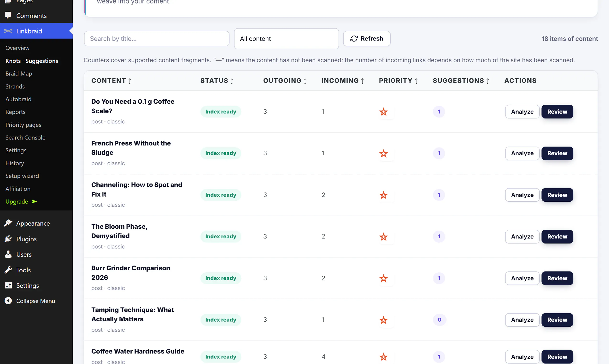Image resolution: width=609 pixels, height=364 pixels.
Task: Click Review for Tamping Technique post
Action: (557, 320)
